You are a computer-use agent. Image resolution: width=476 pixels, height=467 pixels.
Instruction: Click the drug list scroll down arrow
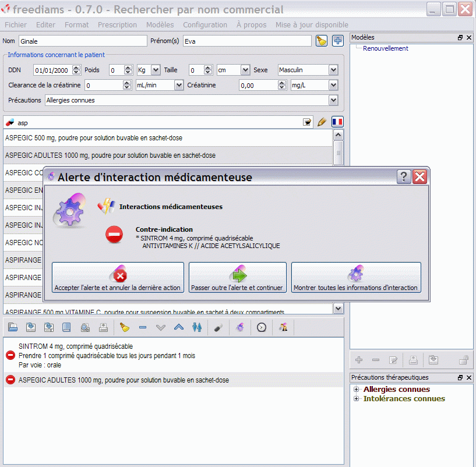pos(338,308)
